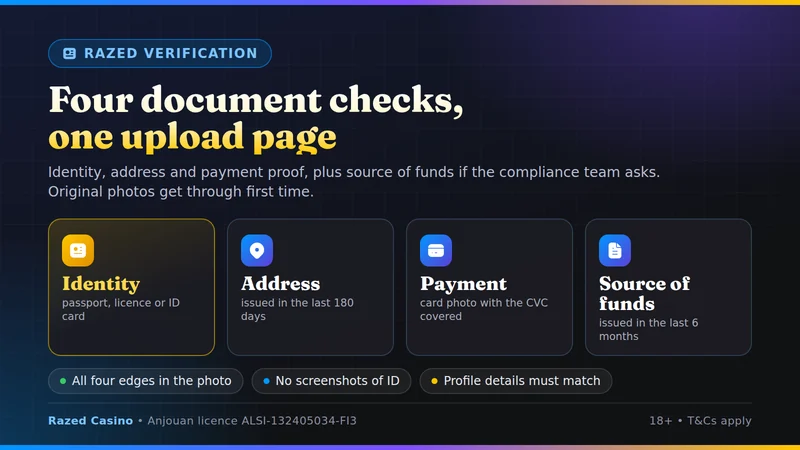Click 'Original photos get through first time.' sentence
The image size is (800, 450).
click(181, 192)
